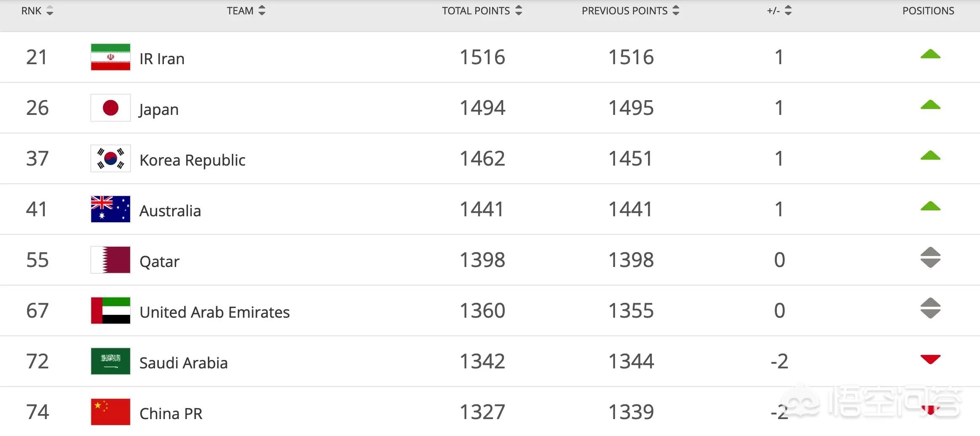The image size is (980, 436).
Task: Sort by PREVIOUS POINTS arrows
Action: pyautogui.click(x=676, y=11)
